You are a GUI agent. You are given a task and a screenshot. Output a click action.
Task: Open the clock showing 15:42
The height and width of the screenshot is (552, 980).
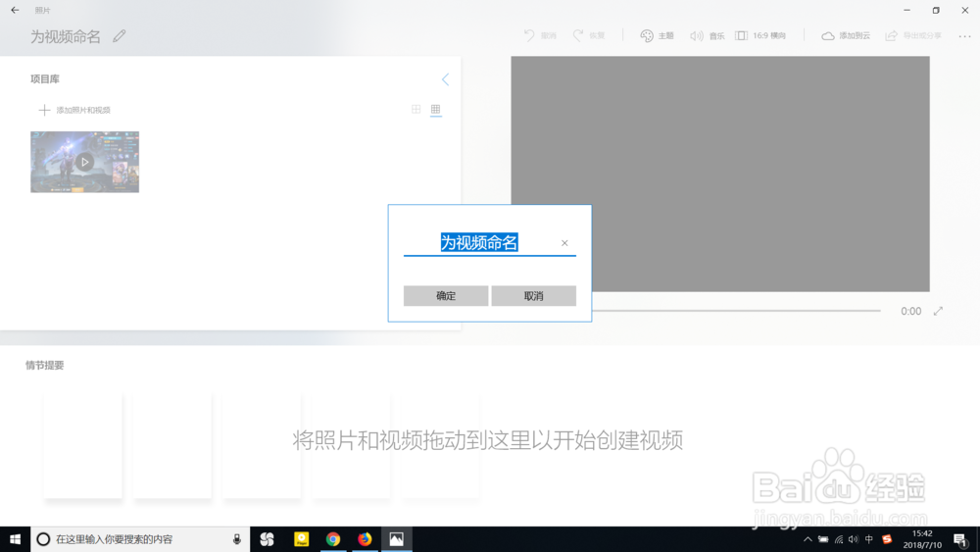coord(922,539)
